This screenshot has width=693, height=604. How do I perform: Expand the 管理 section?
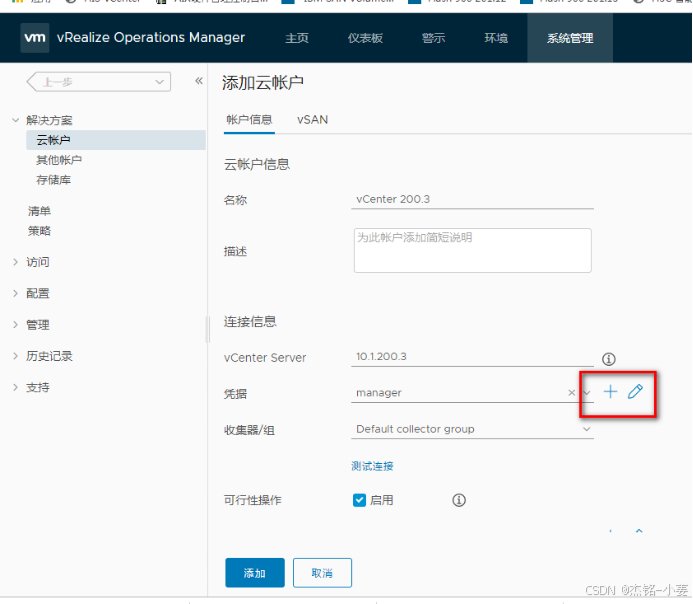point(15,325)
